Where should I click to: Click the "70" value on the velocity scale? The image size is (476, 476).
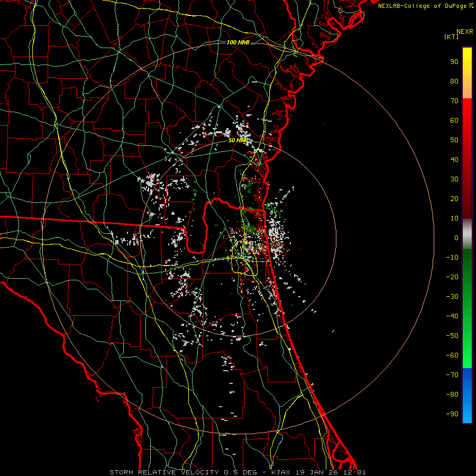point(454,101)
